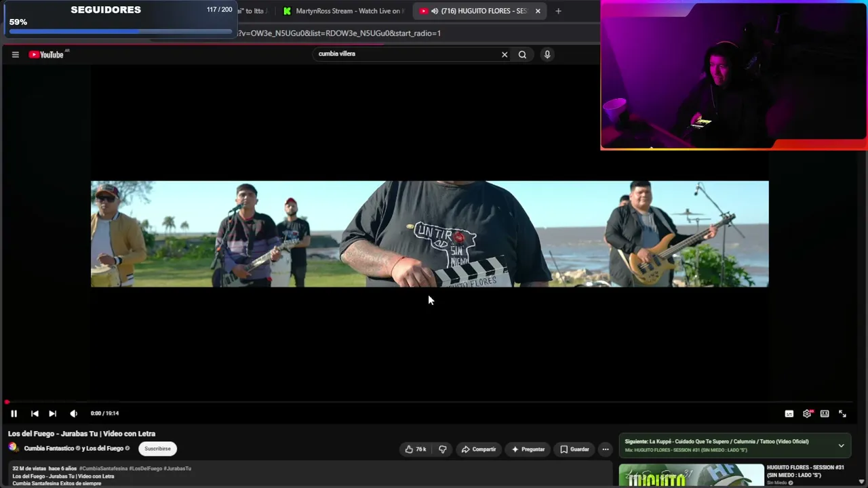Open the Cumbia Fantastico channel avatar
Viewport: 868px width, 488px height.
coord(13,447)
